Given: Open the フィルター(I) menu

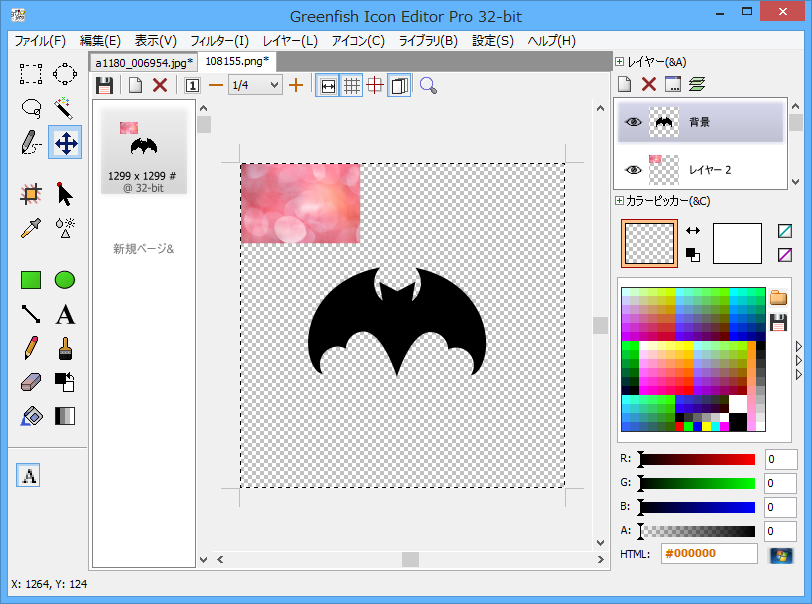Looking at the screenshot, I should (219, 41).
